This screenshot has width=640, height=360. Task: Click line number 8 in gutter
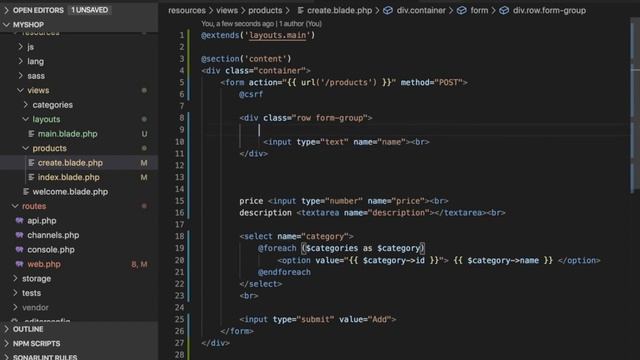[182, 118]
